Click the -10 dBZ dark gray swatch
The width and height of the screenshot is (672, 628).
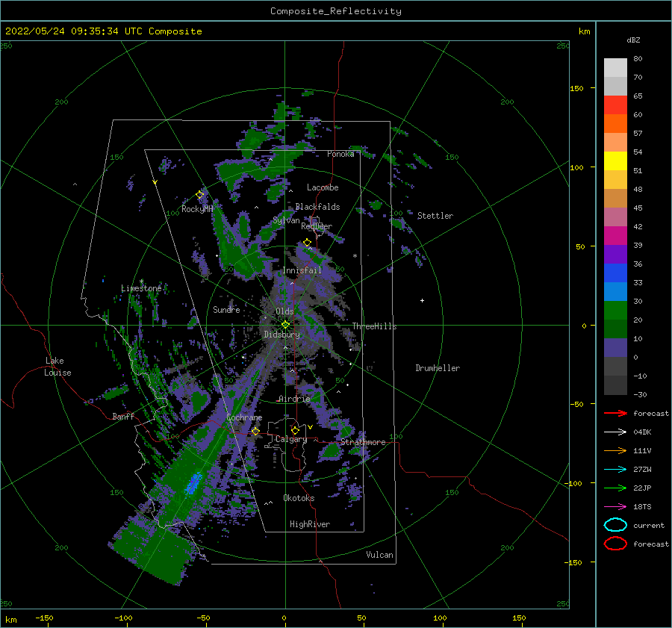[615, 385]
